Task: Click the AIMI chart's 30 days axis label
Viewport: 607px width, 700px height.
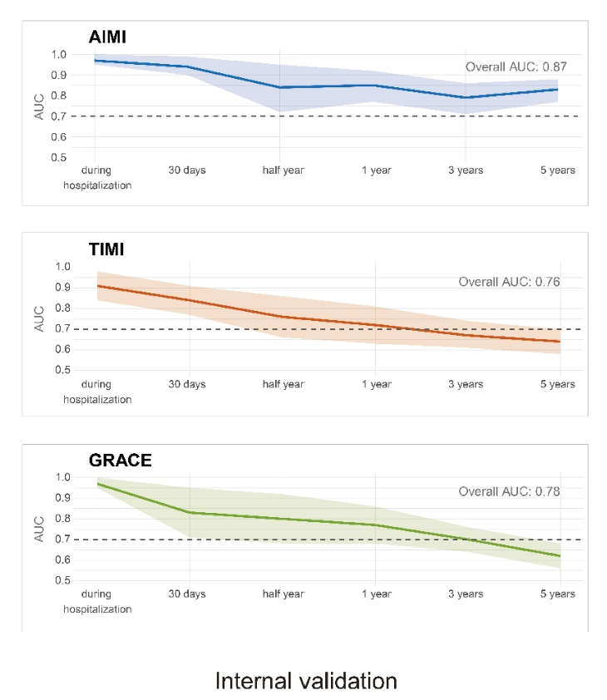Action: click(187, 170)
